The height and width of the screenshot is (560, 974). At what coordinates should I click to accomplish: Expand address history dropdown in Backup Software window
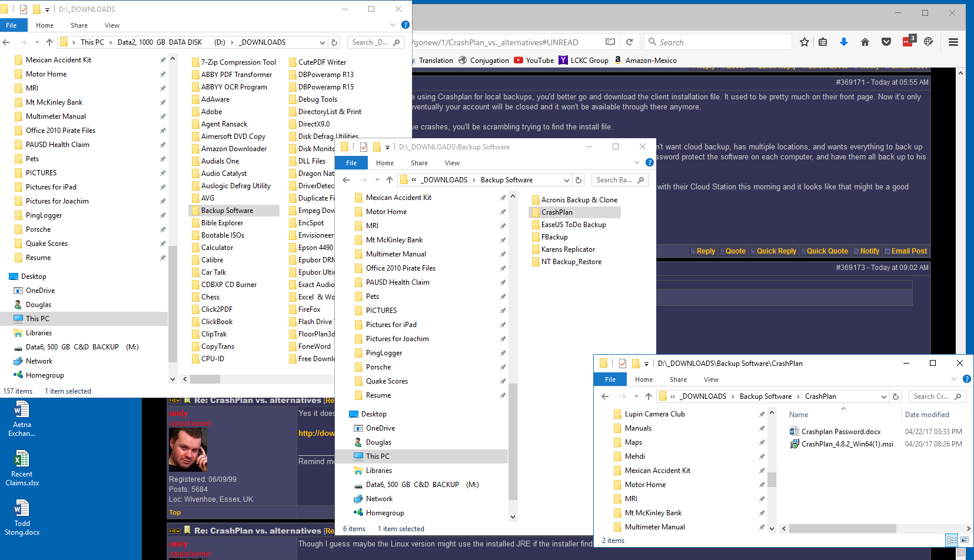(x=566, y=180)
